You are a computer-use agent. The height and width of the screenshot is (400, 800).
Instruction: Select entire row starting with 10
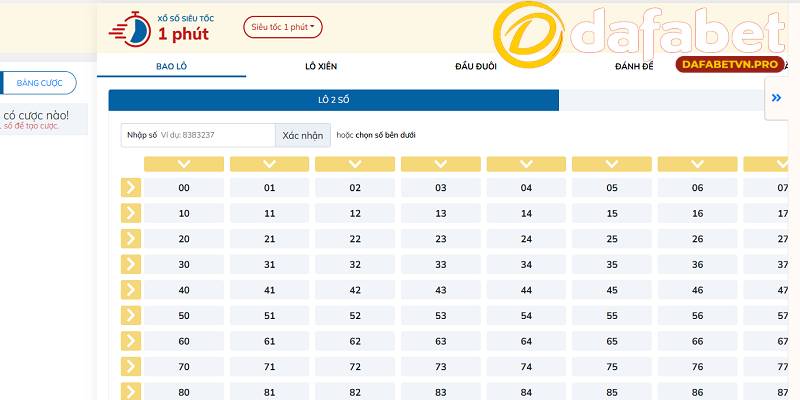tap(131, 213)
